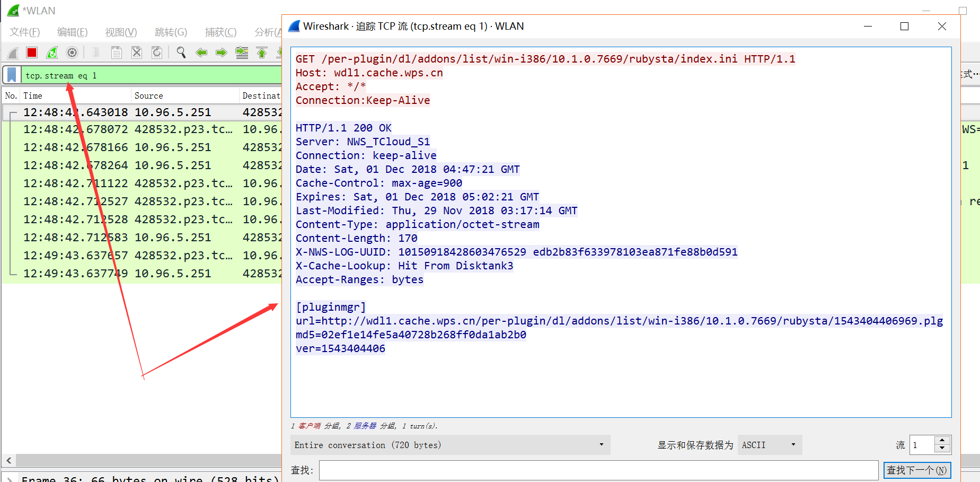
Task: Click the stream number input field
Action: 922,445
